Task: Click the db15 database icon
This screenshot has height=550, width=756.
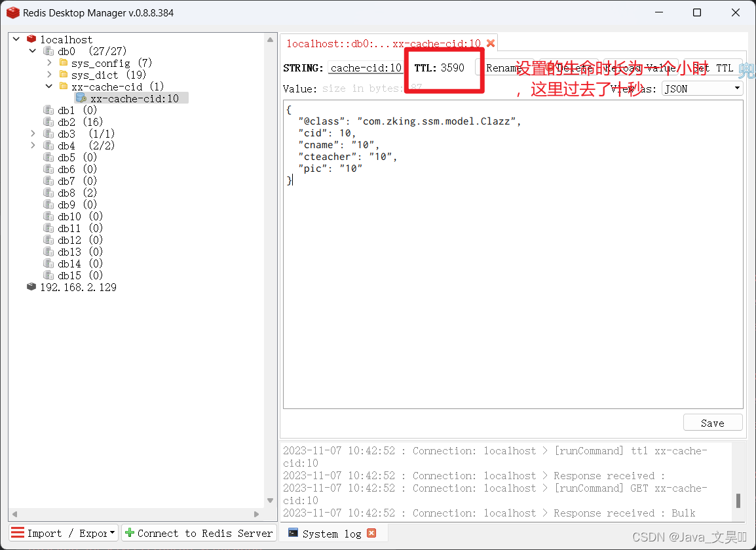Action: tap(48, 275)
